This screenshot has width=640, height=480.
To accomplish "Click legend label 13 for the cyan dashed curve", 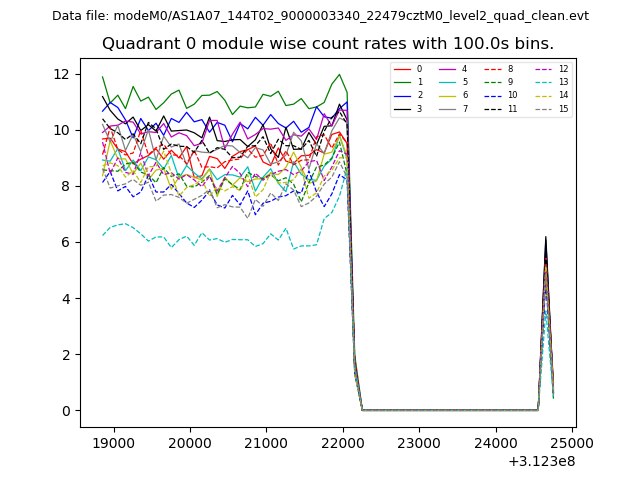I will pos(563,82).
